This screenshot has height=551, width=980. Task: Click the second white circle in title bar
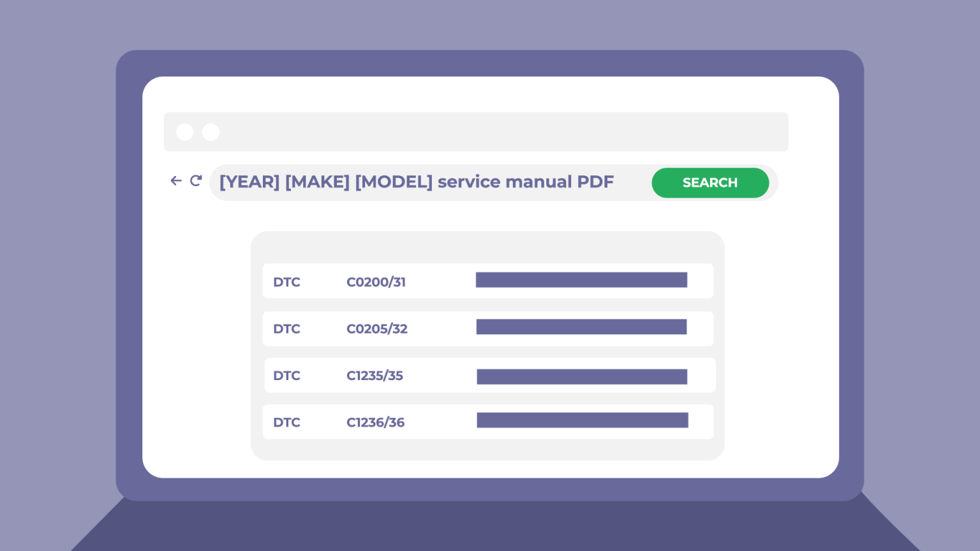click(x=211, y=132)
